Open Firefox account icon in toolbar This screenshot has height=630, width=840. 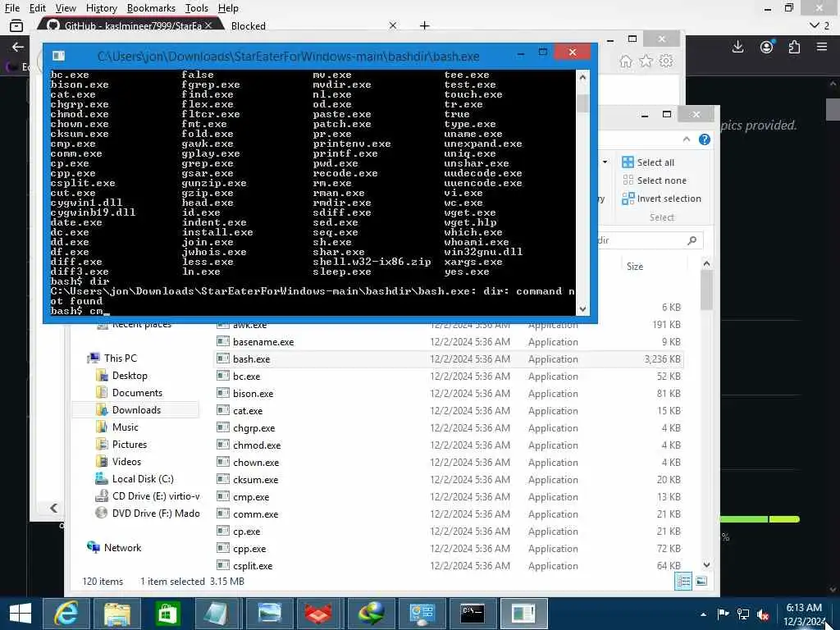point(767,47)
